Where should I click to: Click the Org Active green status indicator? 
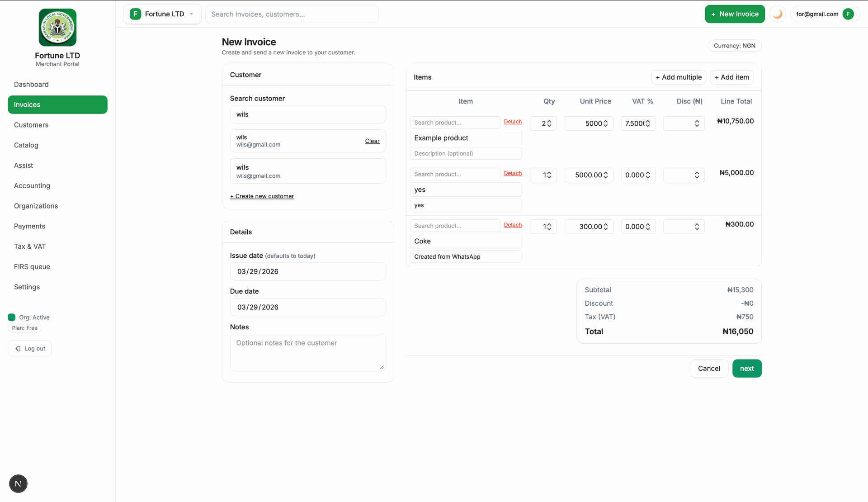[x=12, y=317]
